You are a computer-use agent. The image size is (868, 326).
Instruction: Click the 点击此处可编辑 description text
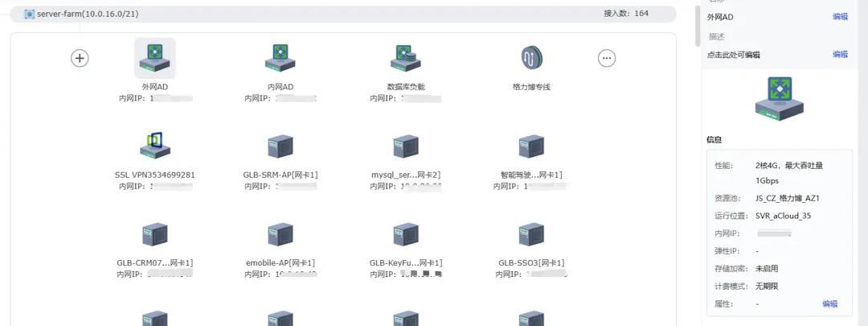tap(734, 55)
